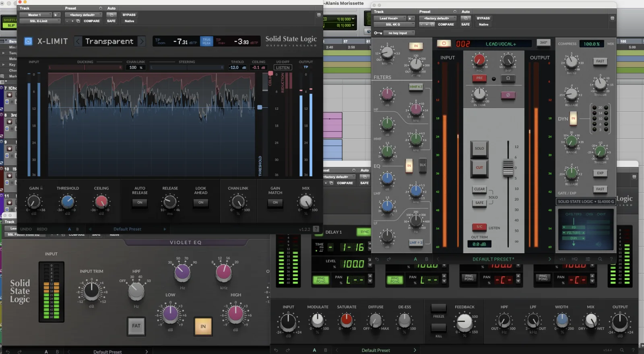Viewport: 644px width, 354px height.
Task: Click the 4K G impedance ohm button
Action: point(508,78)
